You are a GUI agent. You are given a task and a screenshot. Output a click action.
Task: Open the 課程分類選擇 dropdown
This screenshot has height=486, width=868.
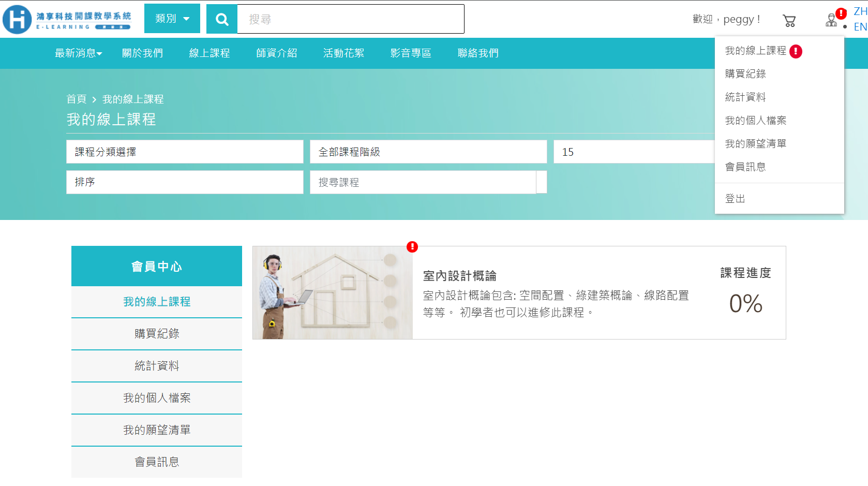pyautogui.click(x=185, y=152)
